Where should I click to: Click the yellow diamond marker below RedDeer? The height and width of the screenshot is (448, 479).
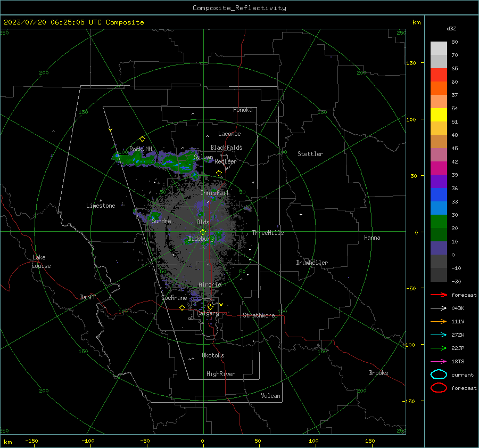tap(219, 173)
